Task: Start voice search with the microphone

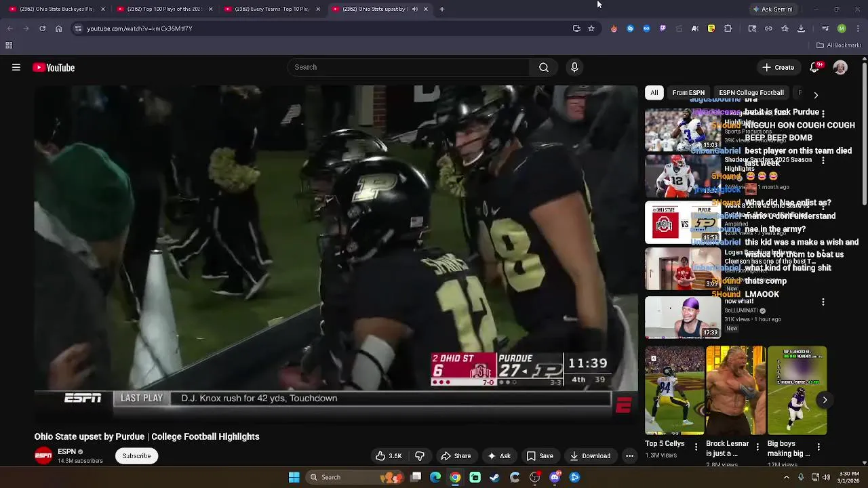Action: 574,67
